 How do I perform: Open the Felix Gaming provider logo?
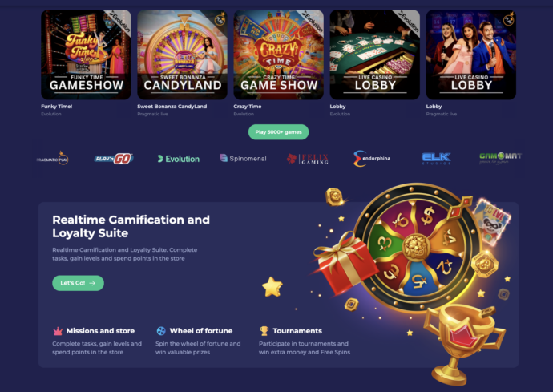click(308, 159)
